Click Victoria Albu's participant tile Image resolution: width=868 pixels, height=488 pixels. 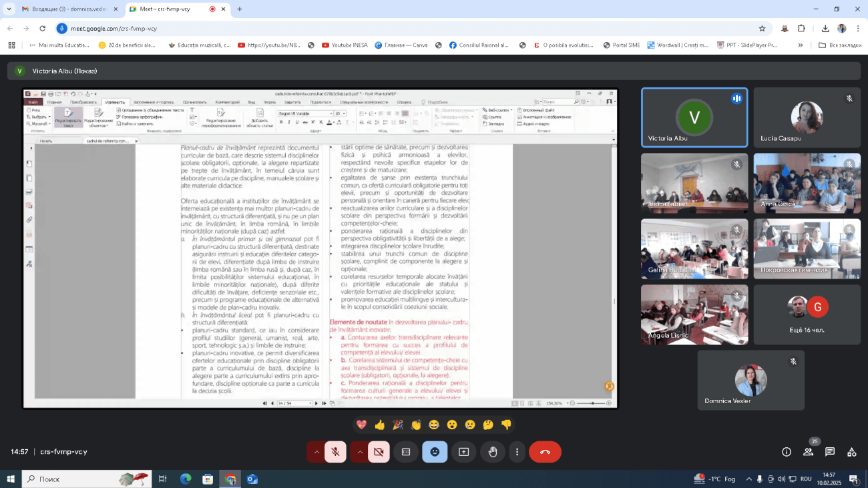pos(694,117)
